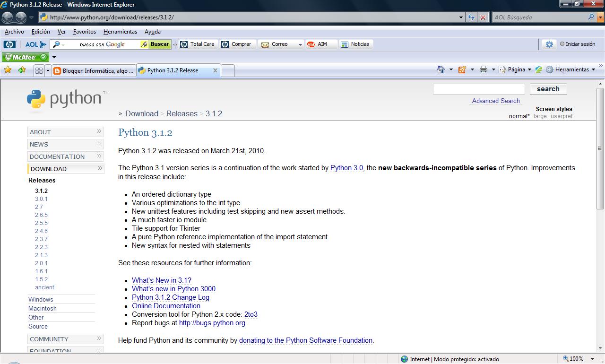Follow the Python 3.0 link
This screenshot has height=364, width=605.
click(347, 168)
